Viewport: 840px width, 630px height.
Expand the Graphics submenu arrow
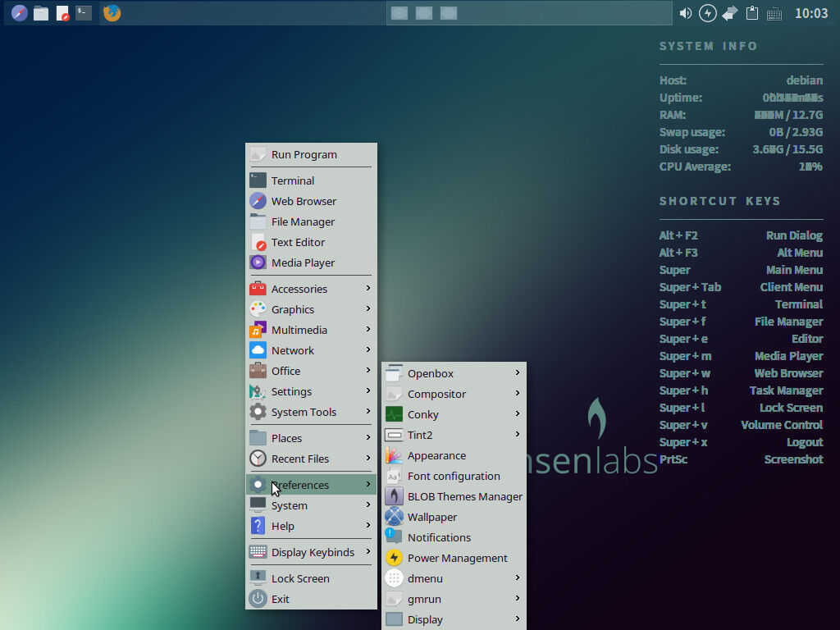tap(368, 308)
